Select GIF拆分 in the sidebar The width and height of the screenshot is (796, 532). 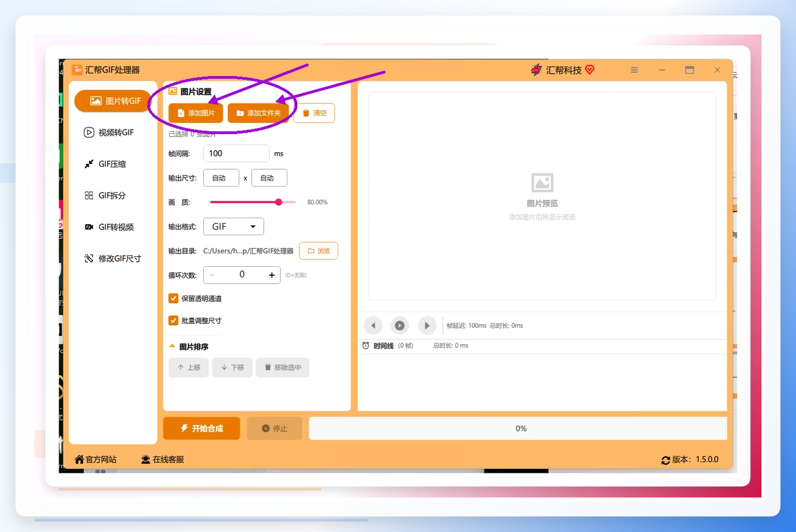point(105,195)
